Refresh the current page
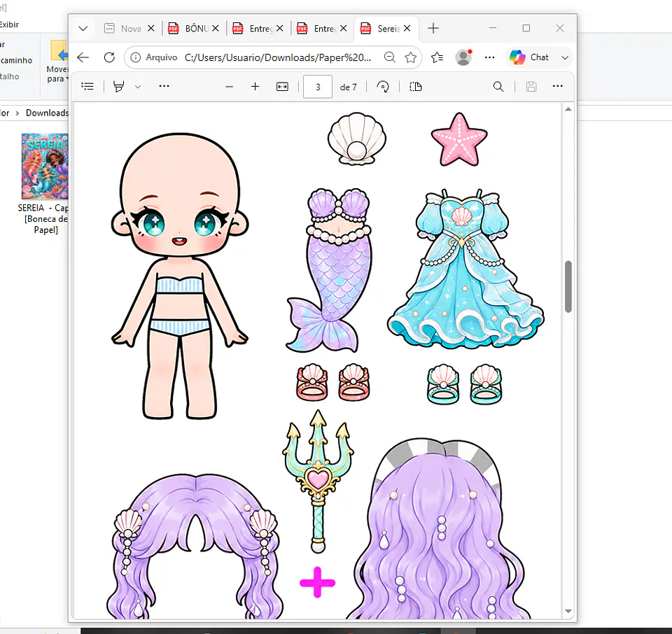 coord(109,57)
